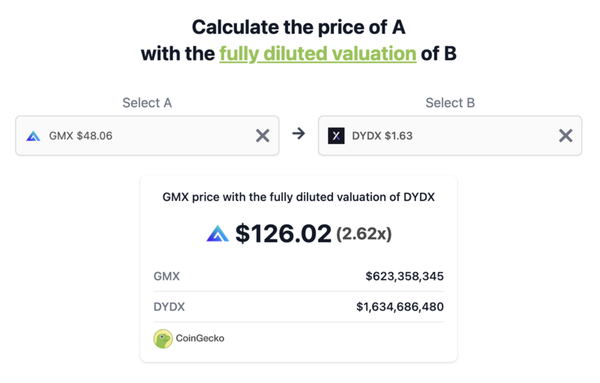Clear the GMX selection with X icon
The height and width of the screenshot is (383, 600).
[x=262, y=135]
